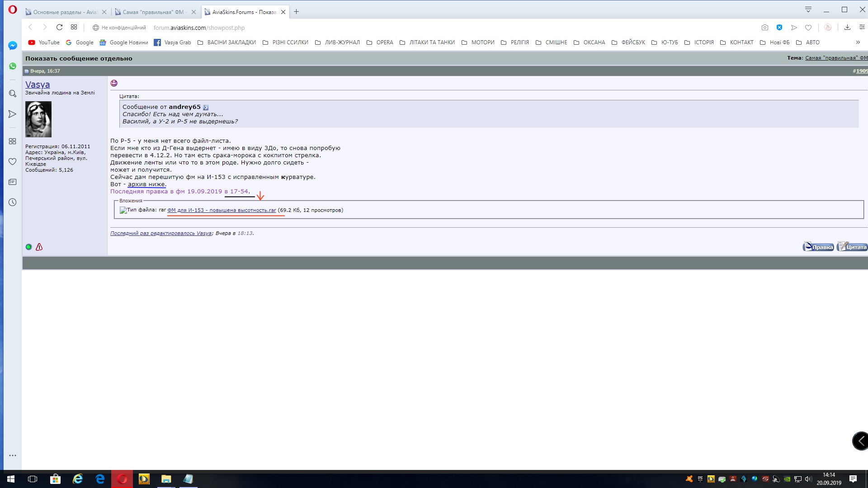The width and height of the screenshot is (868, 488).
Task: Open the Easy Setup menu in the toolbar
Action: click(862, 28)
